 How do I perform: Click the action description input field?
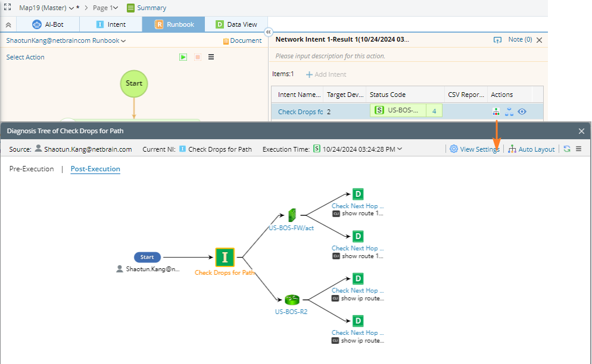pyautogui.click(x=408, y=56)
